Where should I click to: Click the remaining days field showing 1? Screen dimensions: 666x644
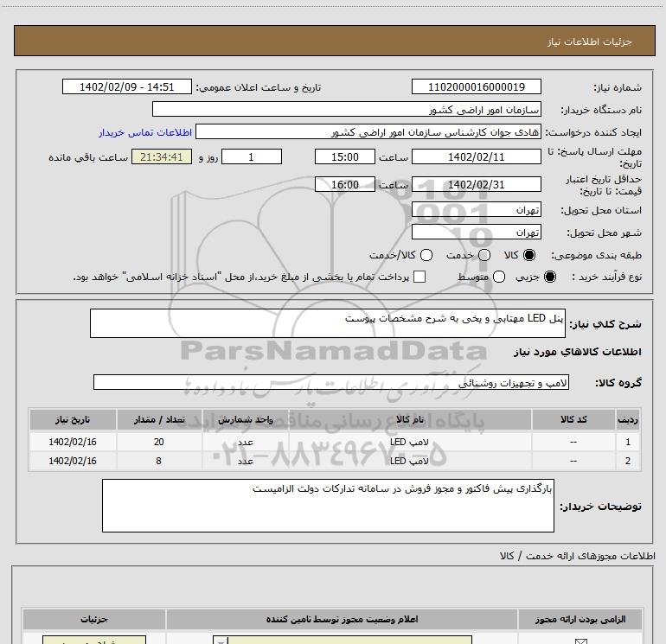(x=252, y=156)
